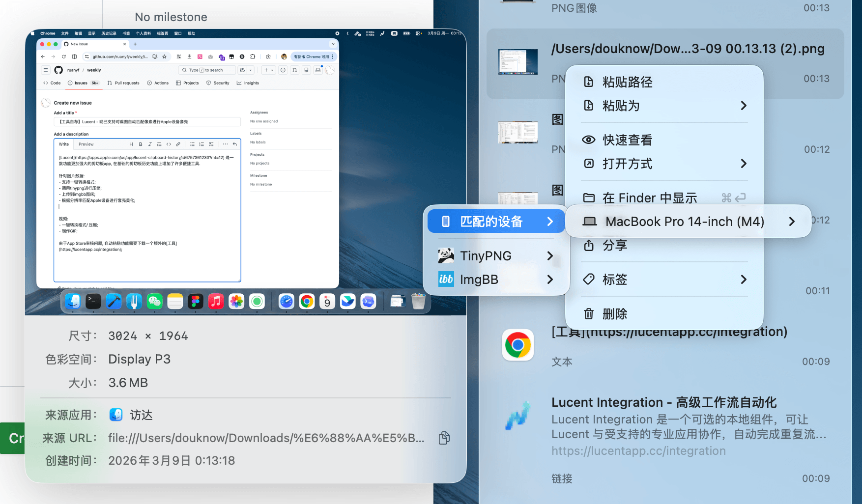This screenshot has width=862, height=504.
Task: Click the trash icon next to 删除
Action: tap(588, 314)
